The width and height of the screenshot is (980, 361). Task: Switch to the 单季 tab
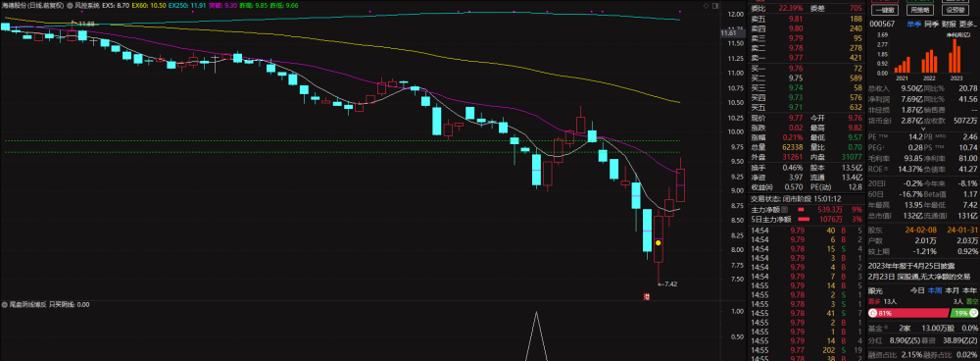[x=913, y=24]
